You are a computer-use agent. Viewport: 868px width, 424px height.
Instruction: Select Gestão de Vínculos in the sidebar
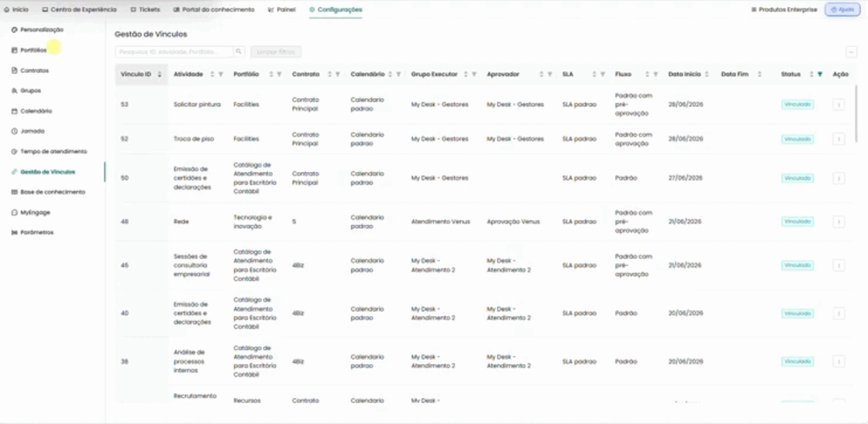coord(43,172)
